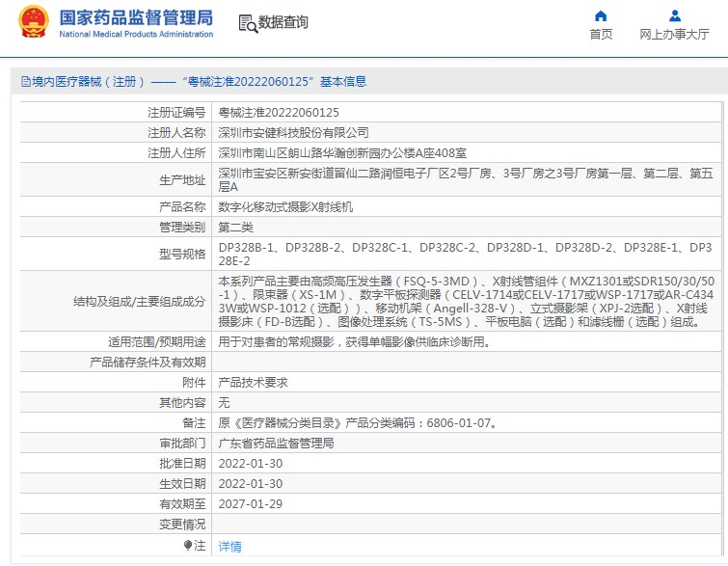Click the 其他内容 label
This screenshot has width=728, height=566.
pyautogui.click(x=182, y=402)
